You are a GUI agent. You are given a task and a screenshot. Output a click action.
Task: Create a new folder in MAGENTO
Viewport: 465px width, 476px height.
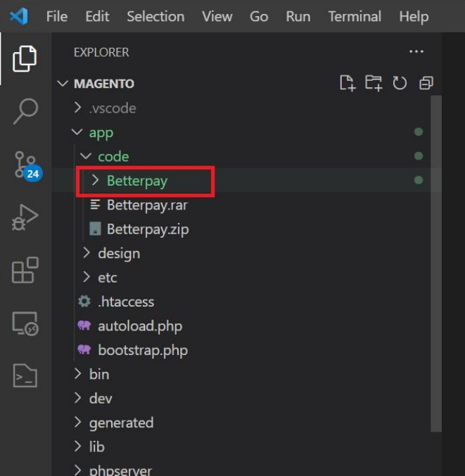pos(374,83)
